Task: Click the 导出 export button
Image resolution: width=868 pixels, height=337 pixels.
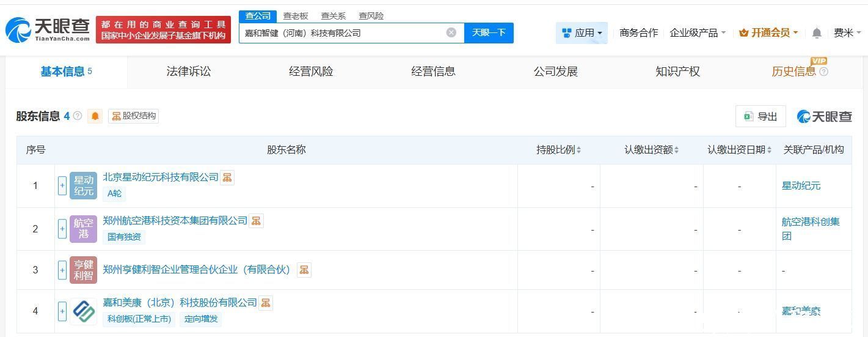Action: click(x=760, y=116)
